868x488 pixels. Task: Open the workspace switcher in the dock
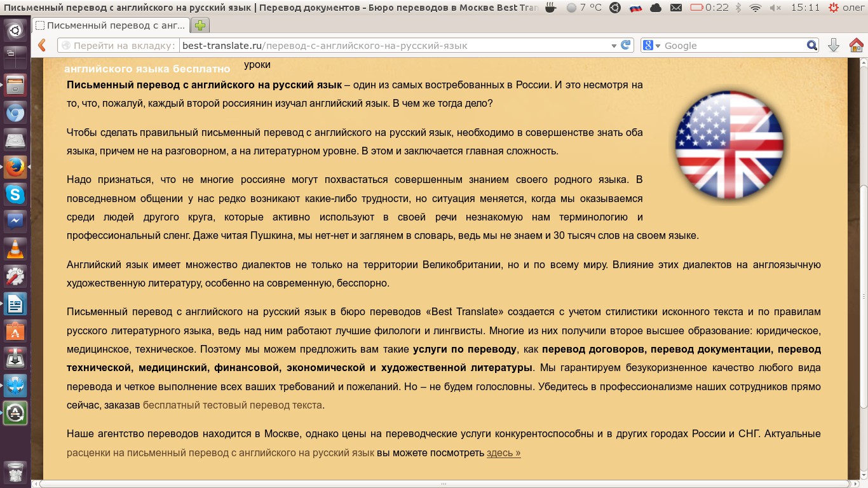coord(15,57)
